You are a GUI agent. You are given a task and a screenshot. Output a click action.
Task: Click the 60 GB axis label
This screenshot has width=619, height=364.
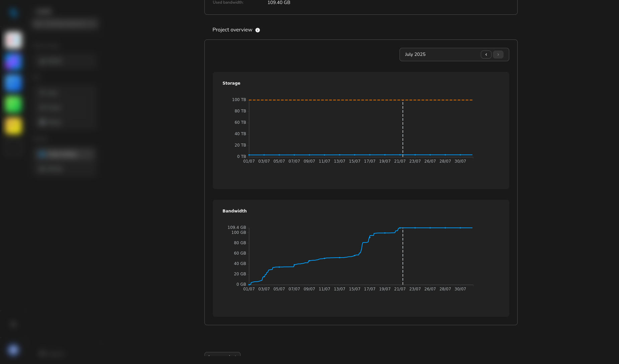point(240,253)
